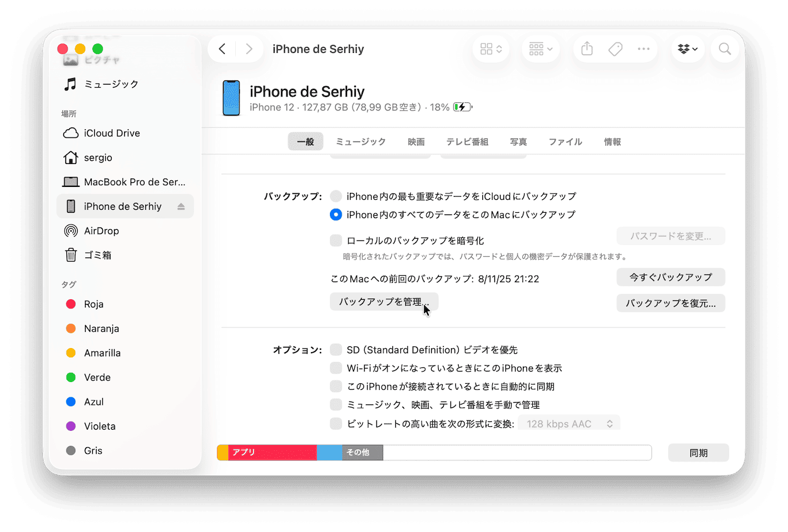The image size is (788, 532).
Task: Go back with the left chevron
Action: 222,49
